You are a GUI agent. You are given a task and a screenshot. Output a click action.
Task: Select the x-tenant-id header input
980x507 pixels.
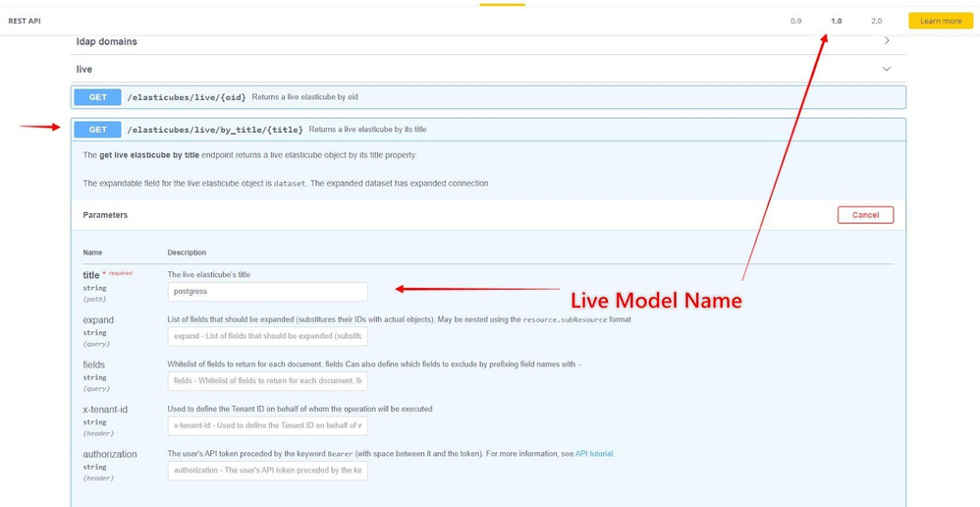click(x=267, y=425)
